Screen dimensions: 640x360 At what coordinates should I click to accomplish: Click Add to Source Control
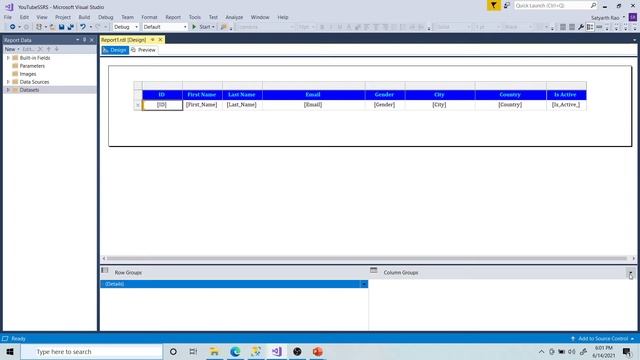click(602, 338)
